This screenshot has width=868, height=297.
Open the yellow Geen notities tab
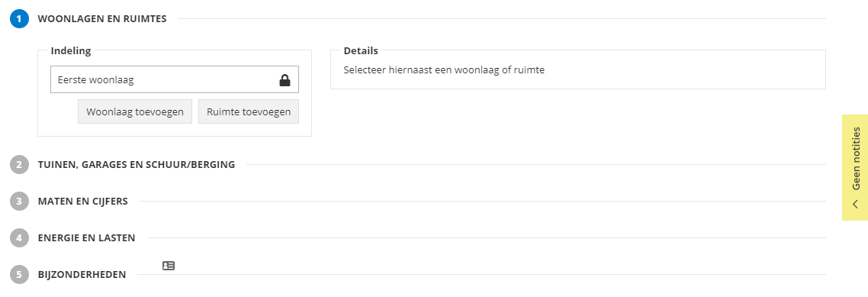pos(855,167)
